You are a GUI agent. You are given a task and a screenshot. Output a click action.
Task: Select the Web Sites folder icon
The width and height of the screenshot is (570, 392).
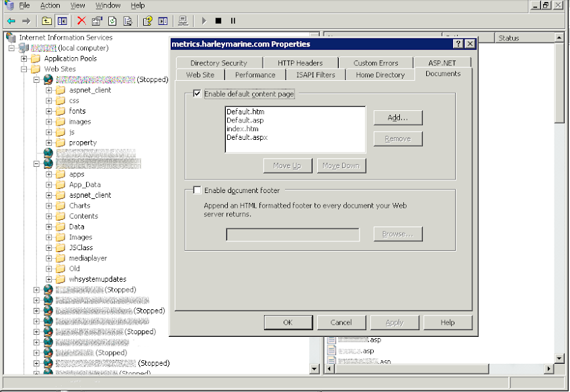pos(36,69)
